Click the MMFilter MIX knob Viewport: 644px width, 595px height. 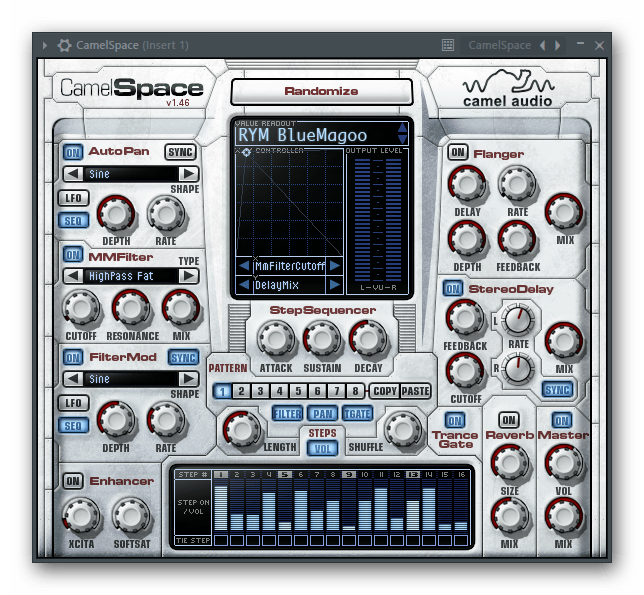coord(181,308)
